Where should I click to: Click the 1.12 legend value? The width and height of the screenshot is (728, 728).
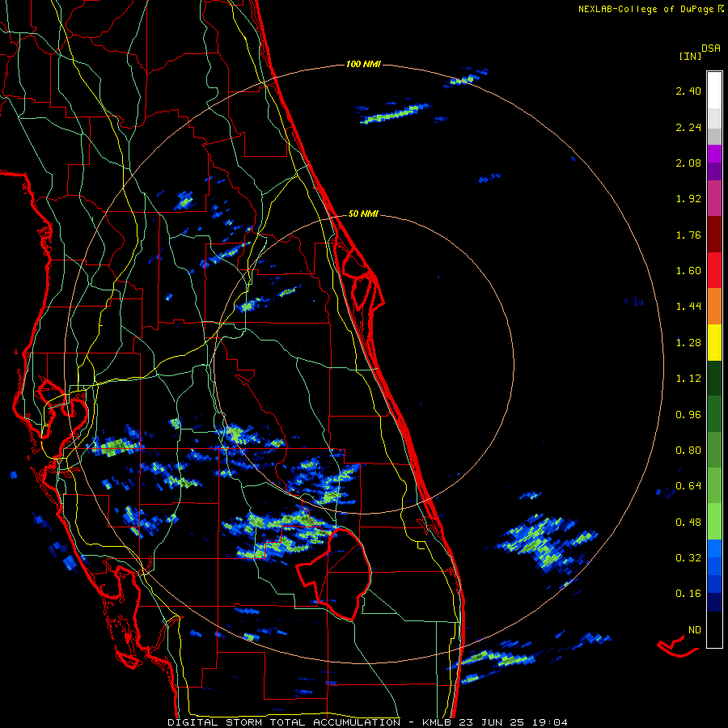click(x=688, y=379)
